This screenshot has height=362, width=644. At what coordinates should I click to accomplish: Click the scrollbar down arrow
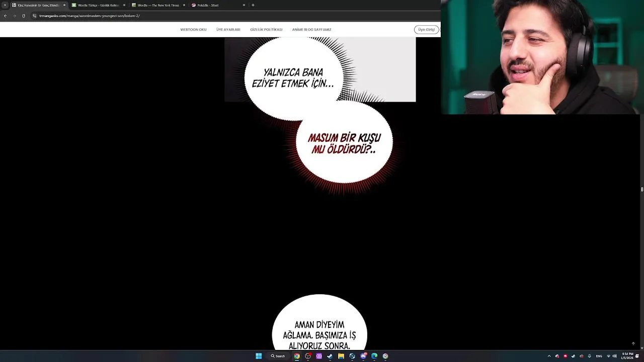[642, 348]
